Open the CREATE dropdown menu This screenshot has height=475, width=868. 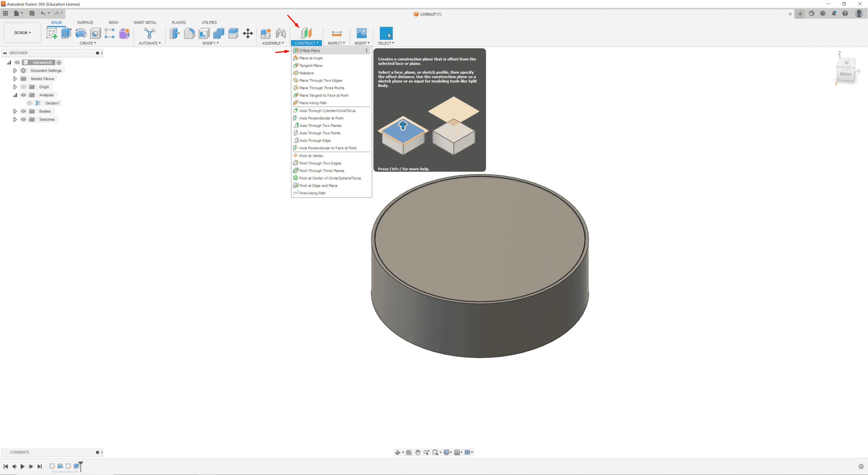coord(88,43)
